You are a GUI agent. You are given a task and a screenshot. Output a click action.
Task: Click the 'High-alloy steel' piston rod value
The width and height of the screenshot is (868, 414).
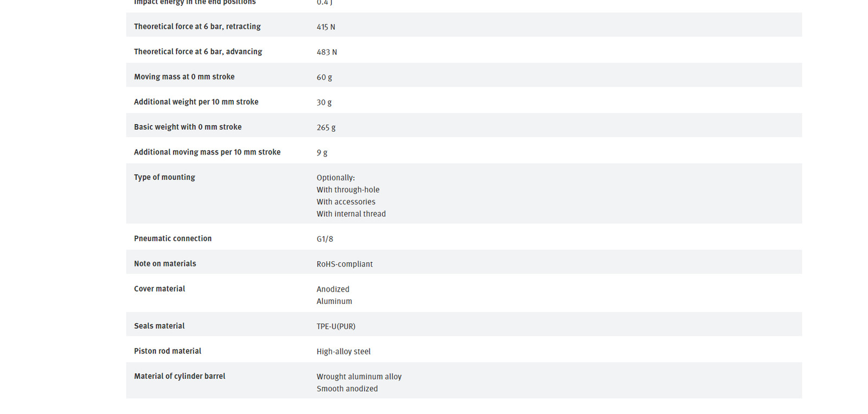343,352
